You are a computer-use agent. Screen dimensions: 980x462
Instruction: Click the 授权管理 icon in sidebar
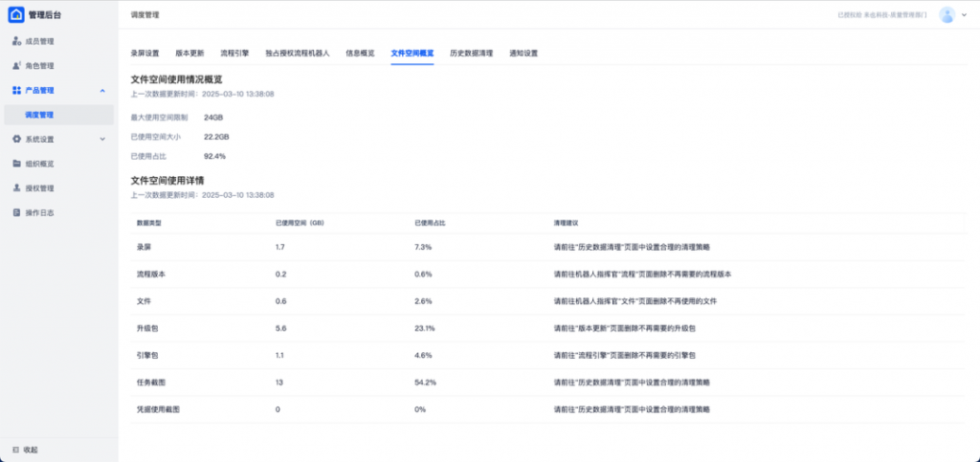click(x=16, y=188)
